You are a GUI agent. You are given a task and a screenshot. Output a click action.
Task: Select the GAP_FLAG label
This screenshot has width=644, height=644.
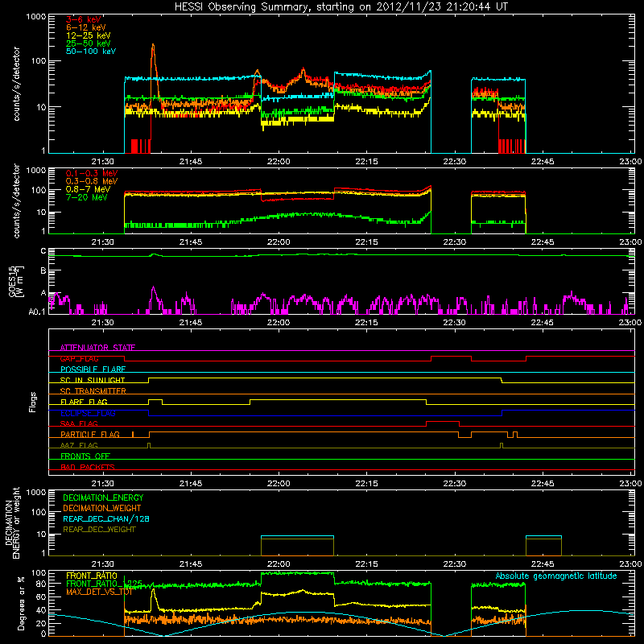pos(79,358)
